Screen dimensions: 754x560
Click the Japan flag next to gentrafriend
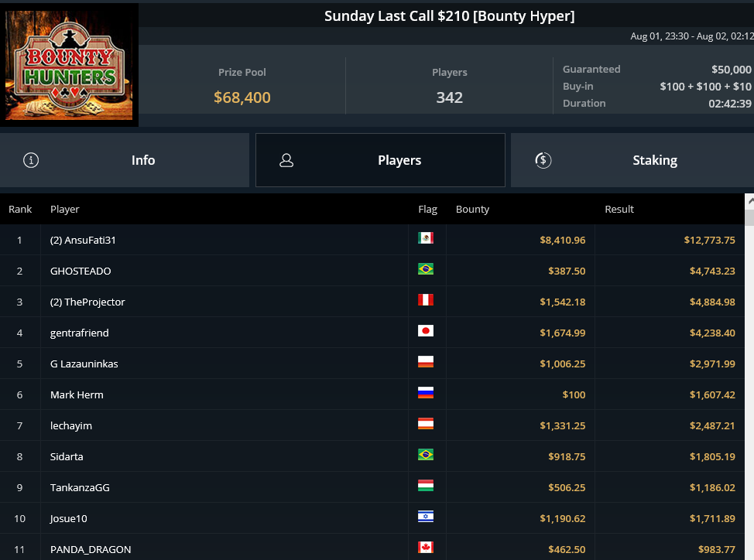coord(426,331)
